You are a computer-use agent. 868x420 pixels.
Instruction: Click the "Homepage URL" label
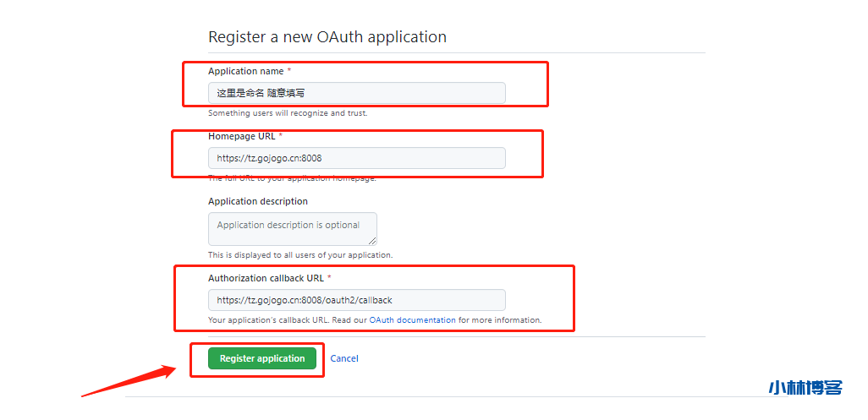pos(241,136)
